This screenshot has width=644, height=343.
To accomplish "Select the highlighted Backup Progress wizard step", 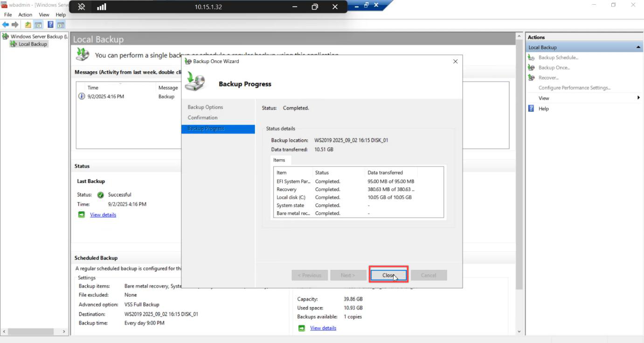I will tap(218, 129).
